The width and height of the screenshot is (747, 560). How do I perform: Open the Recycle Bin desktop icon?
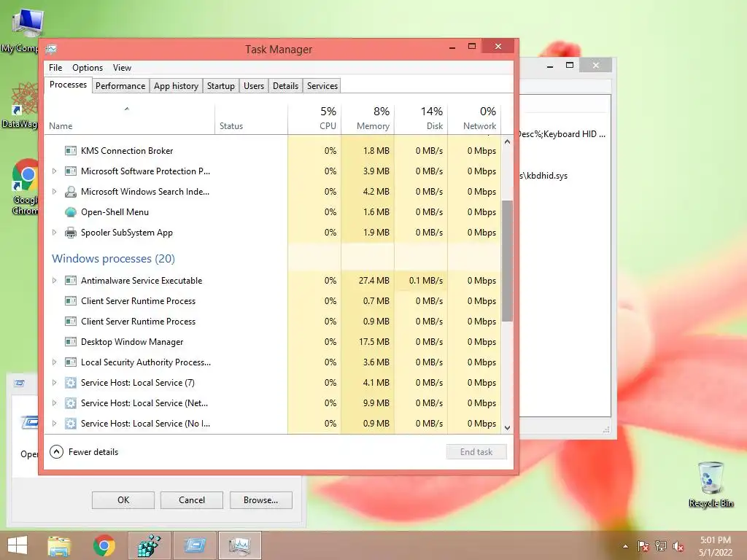click(711, 484)
